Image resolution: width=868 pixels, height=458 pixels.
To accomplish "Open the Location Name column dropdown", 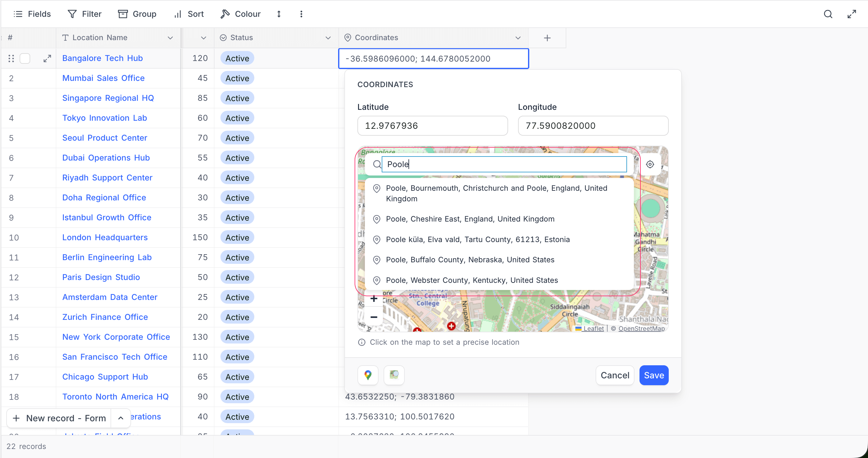I will click(170, 38).
